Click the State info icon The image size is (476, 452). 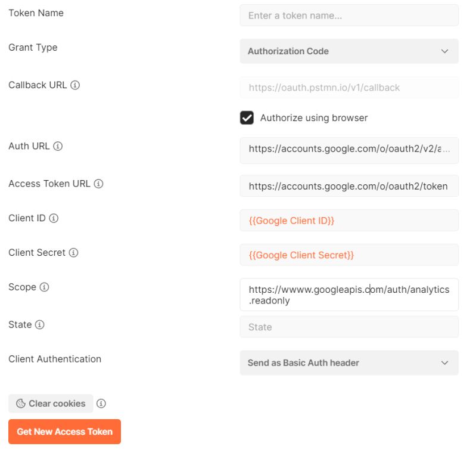tap(39, 324)
